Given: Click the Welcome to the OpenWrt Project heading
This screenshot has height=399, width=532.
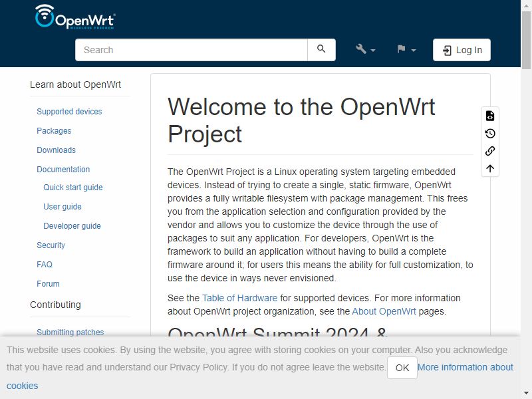Looking at the screenshot, I should pos(301,120).
